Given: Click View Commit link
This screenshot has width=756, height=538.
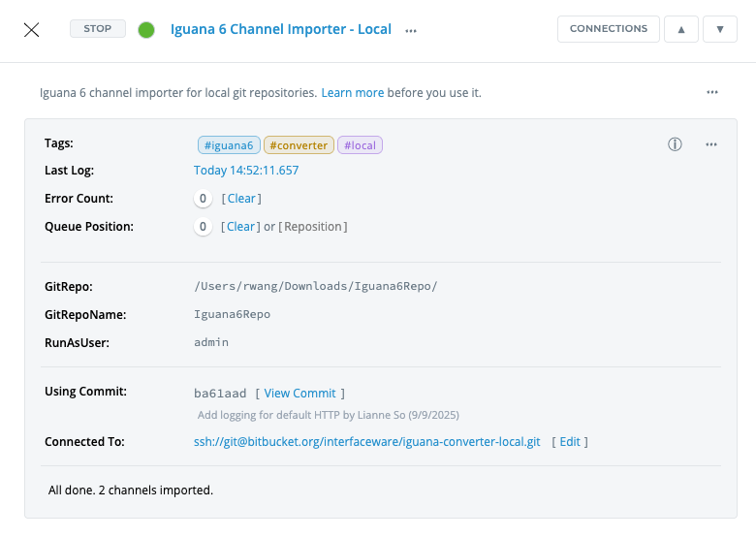Looking at the screenshot, I should pos(299,394).
